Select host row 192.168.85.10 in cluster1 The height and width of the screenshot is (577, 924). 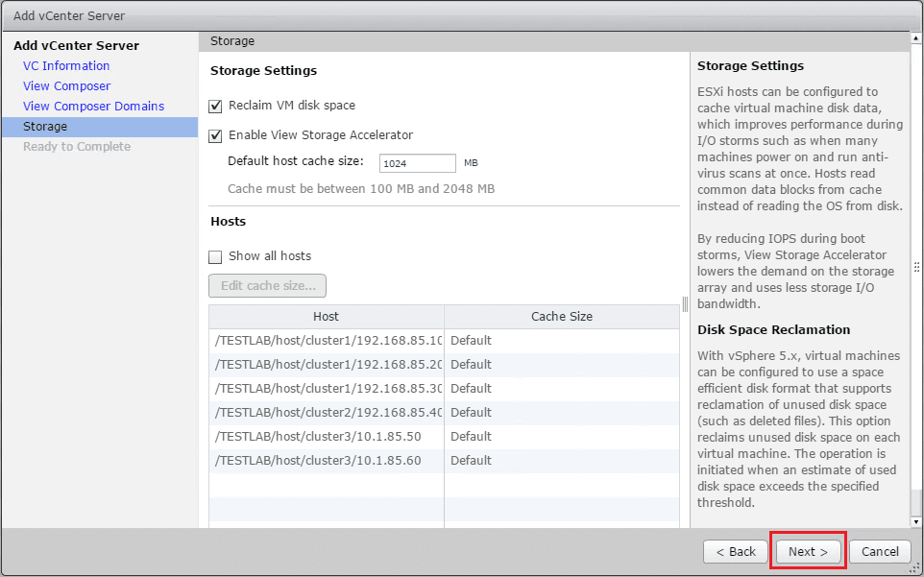click(x=327, y=341)
